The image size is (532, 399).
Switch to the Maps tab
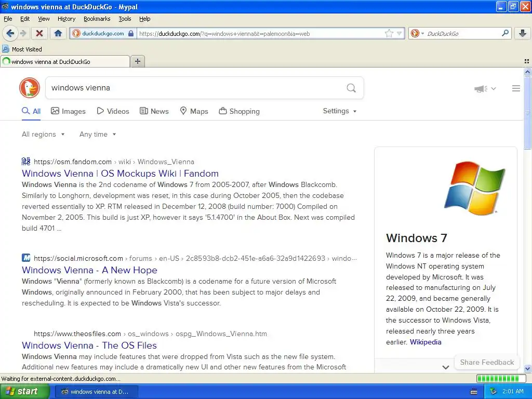pos(194,111)
